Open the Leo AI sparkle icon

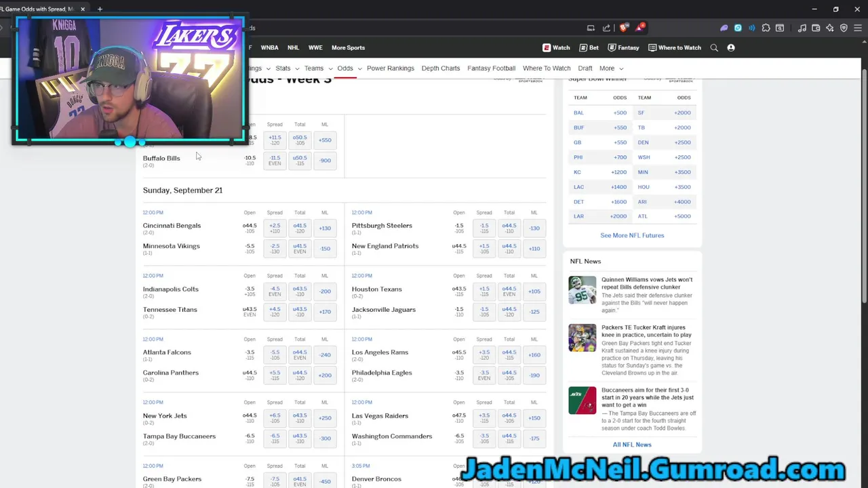pyautogui.click(x=829, y=28)
